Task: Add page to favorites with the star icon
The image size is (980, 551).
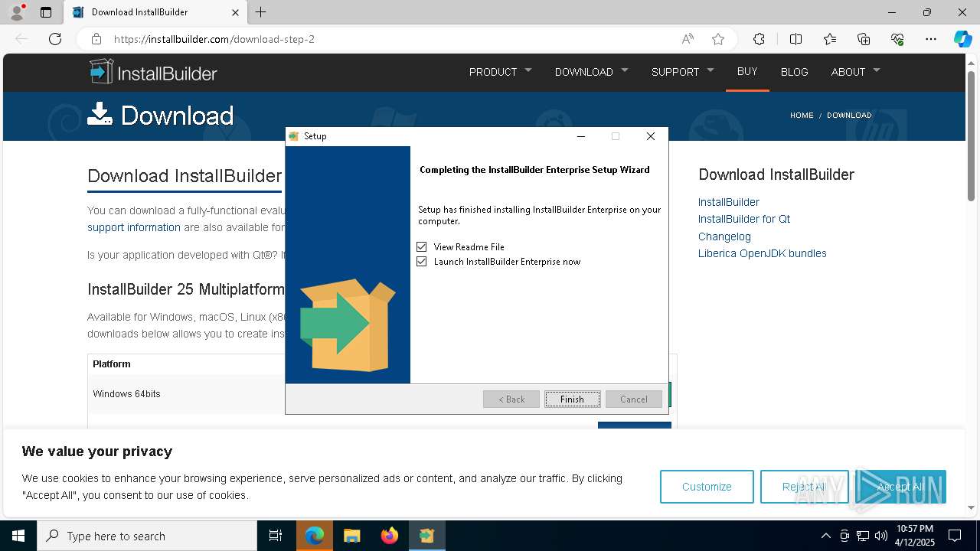Action: pyautogui.click(x=718, y=39)
